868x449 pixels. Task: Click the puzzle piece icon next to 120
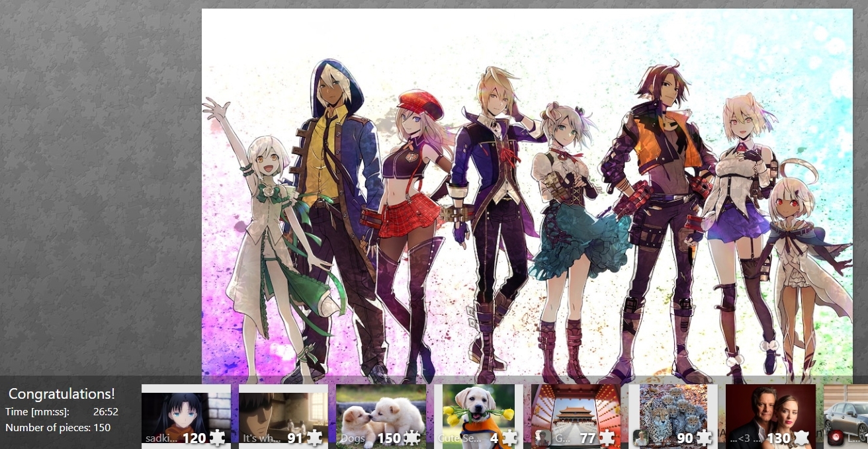pyautogui.click(x=217, y=437)
